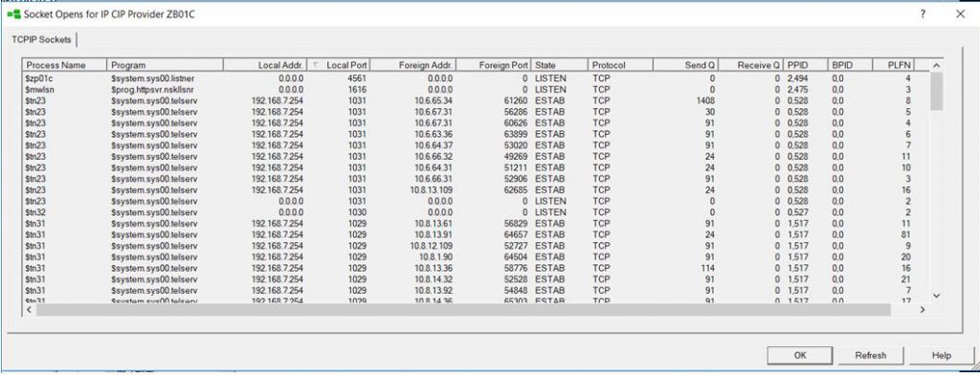Image resolution: width=980 pixels, height=375 pixels.
Task: Click the OK button
Action: pos(801,355)
